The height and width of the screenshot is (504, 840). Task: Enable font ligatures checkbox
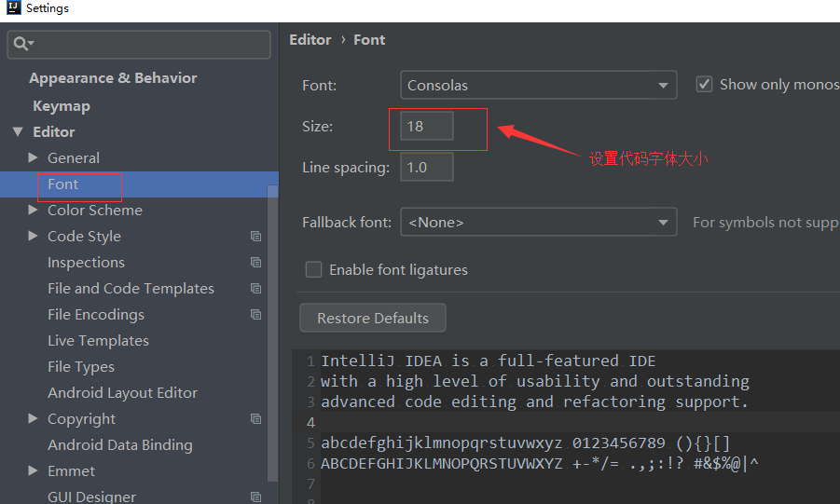tap(314, 270)
